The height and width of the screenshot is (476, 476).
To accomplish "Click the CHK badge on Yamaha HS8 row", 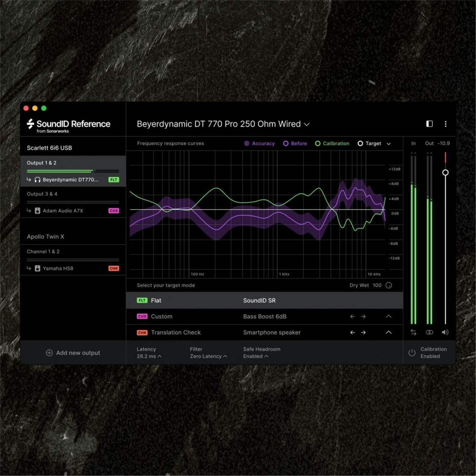I will [x=114, y=268].
